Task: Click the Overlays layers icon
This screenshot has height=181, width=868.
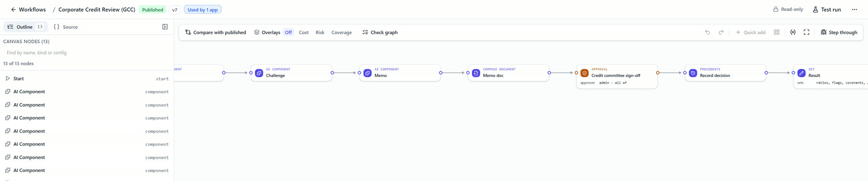Action: click(x=257, y=32)
